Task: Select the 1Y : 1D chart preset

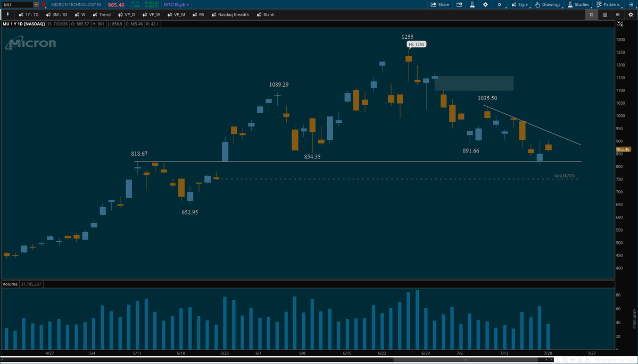Action: point(29,15)
